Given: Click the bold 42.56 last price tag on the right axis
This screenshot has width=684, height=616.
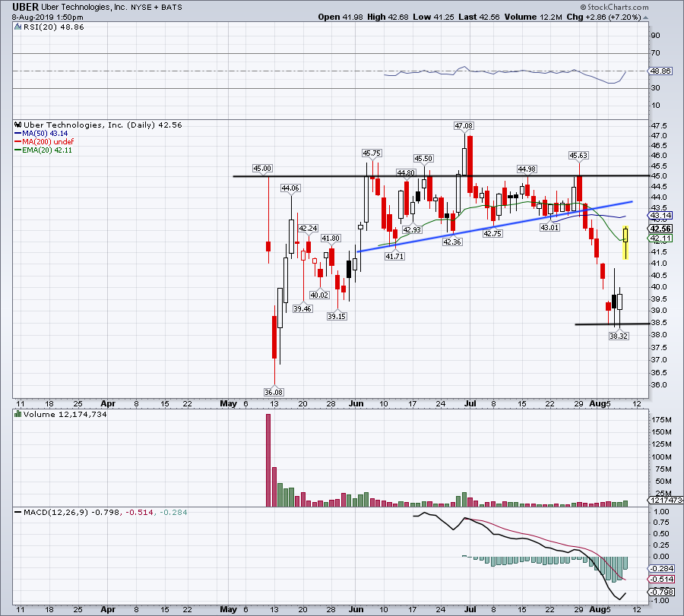Looking at the screenshot, I should coord(660,229).
